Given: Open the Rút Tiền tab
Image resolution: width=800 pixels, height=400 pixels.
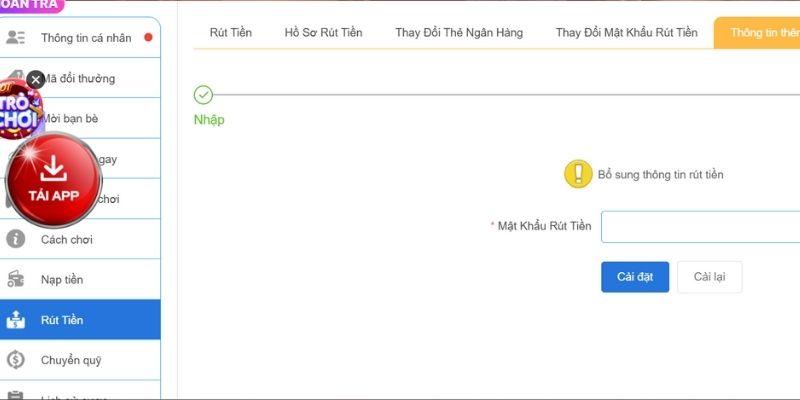Looking at the screenshot, I should point(231,33).
